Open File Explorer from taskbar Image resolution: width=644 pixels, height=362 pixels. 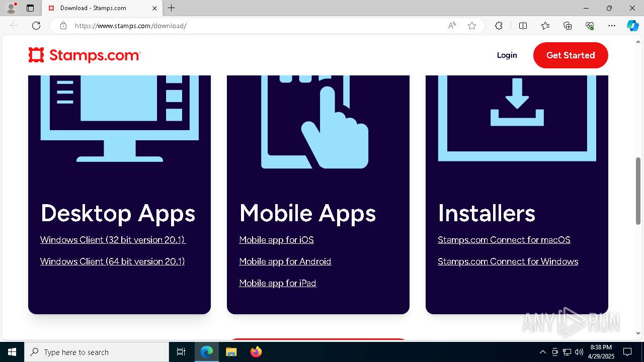coord(231,352)
